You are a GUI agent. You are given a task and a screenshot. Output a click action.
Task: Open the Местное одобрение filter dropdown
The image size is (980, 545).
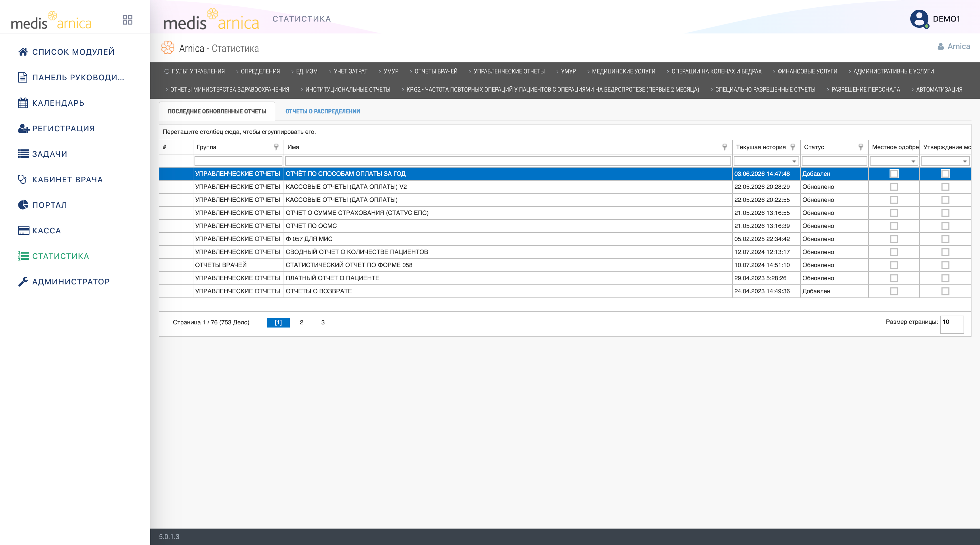[913, 161]
